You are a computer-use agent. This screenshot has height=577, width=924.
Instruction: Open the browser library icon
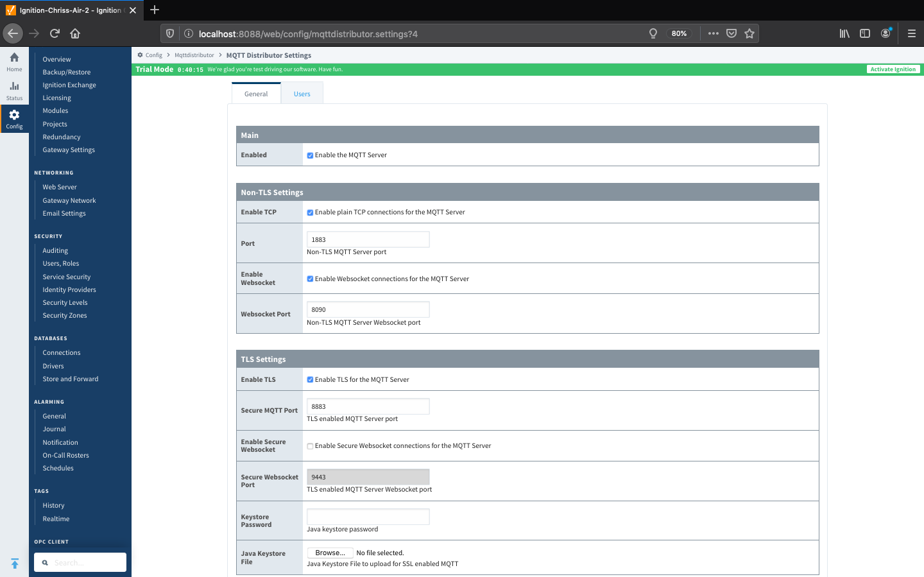pyautogui.click(x=844, y=33)
